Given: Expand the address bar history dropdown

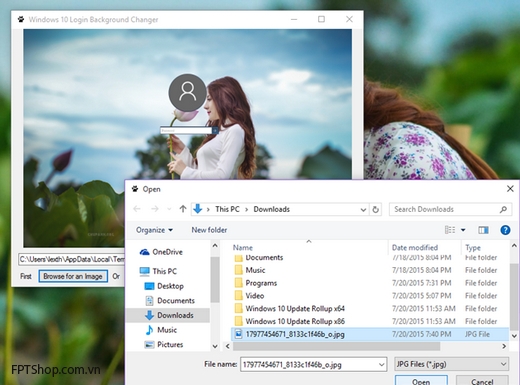Looking at the screenshot, I should point(363,210).
